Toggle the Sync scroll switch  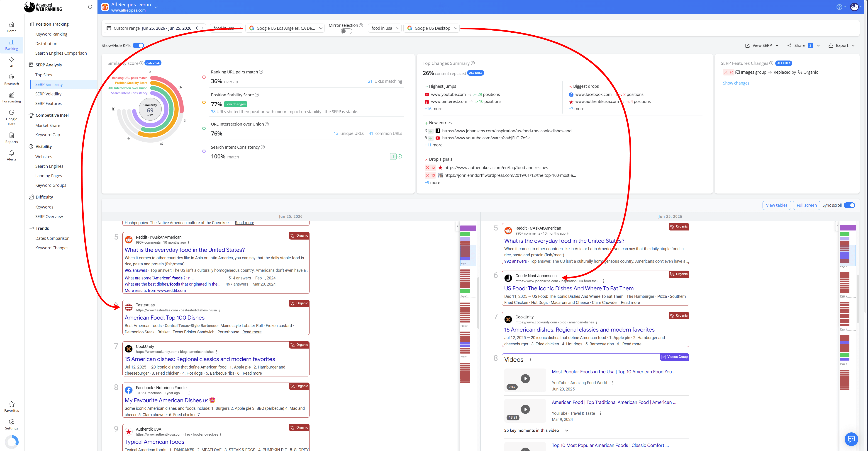point(849,205)
